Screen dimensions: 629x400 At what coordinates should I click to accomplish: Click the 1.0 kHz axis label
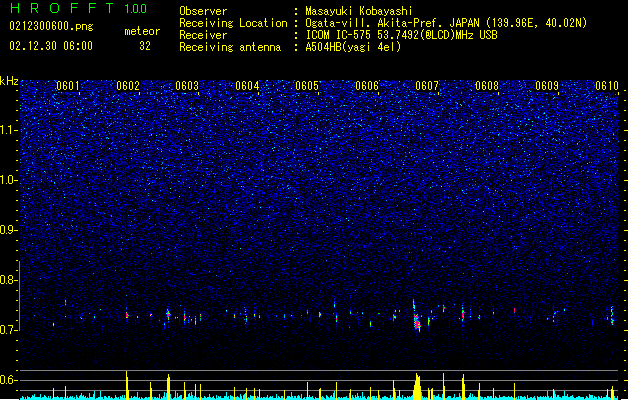(x=9, y=180)
